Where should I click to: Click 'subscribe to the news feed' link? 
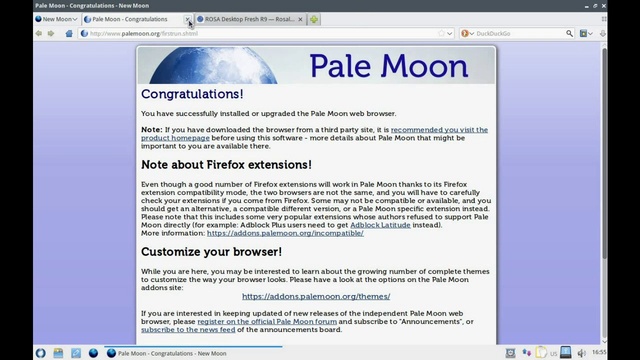pyautogui.click(x=188, y=330)
